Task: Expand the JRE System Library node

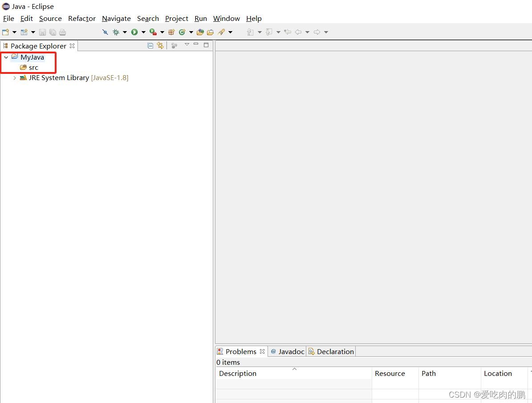Action: tap(15, 78)
